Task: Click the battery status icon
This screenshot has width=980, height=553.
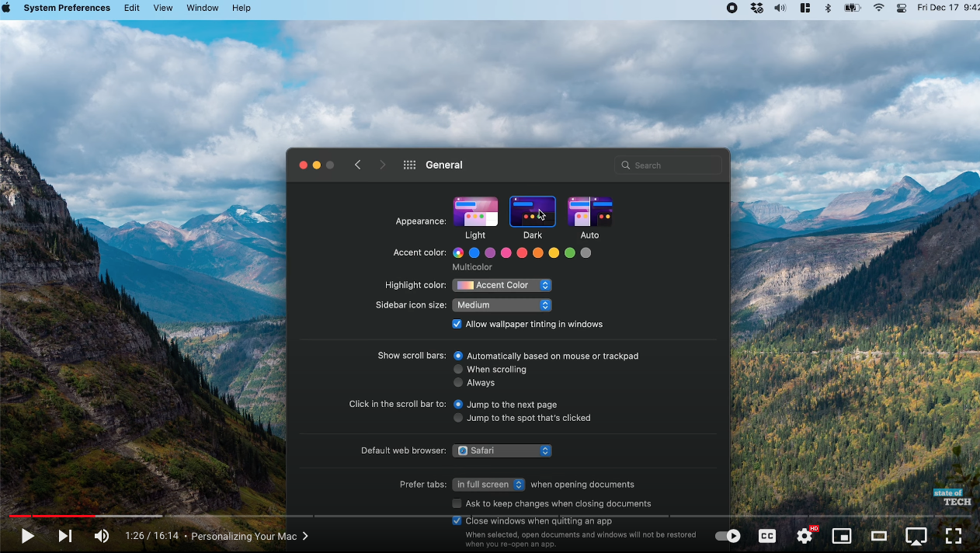Action: coord(853,8)
